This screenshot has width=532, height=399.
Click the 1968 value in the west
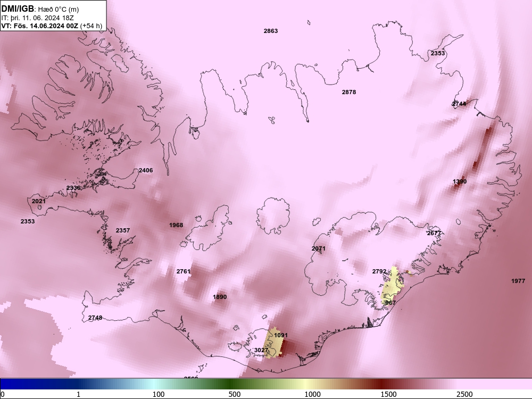pos(176,225)
